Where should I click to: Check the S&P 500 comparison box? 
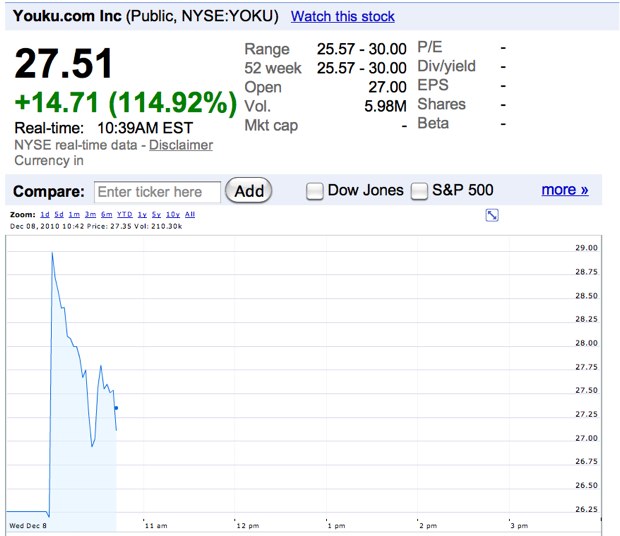[x=420, y=191]
